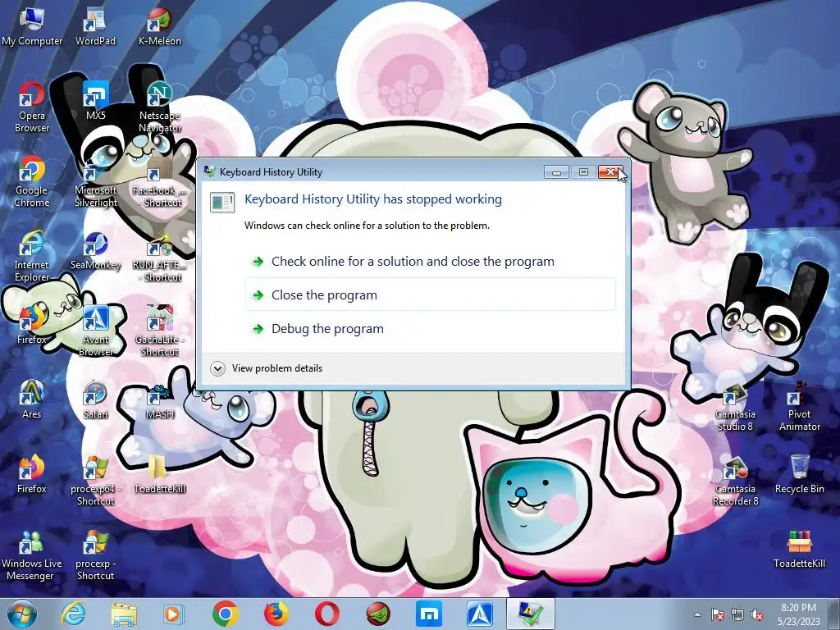
Task: Close the Keyboard History Utility dialog
Action: [609, 172]
